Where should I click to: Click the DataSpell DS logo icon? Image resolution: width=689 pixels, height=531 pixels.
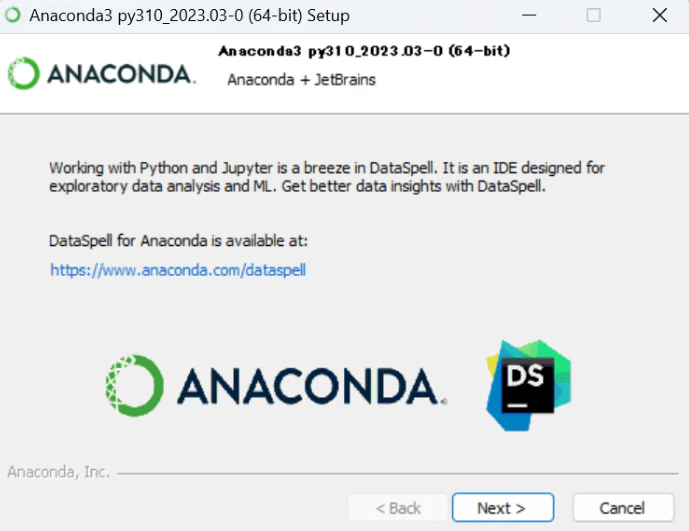coord(529,386)
